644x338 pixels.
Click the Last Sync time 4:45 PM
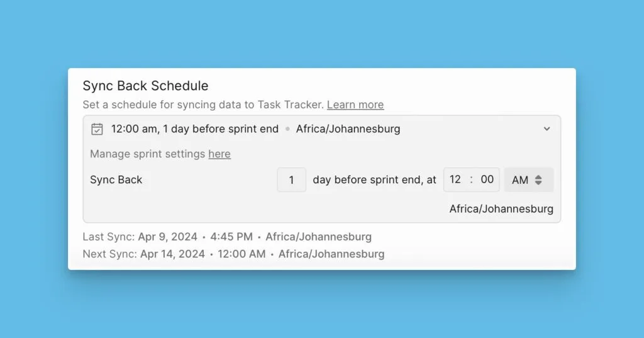pos(231,237)
